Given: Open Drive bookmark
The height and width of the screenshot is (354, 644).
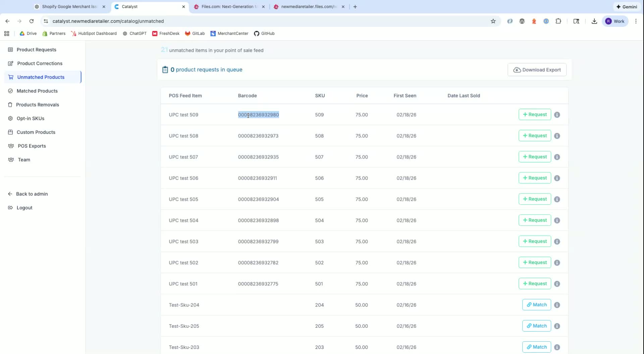Looking at the screenshot, I should [x=28, y=34].
